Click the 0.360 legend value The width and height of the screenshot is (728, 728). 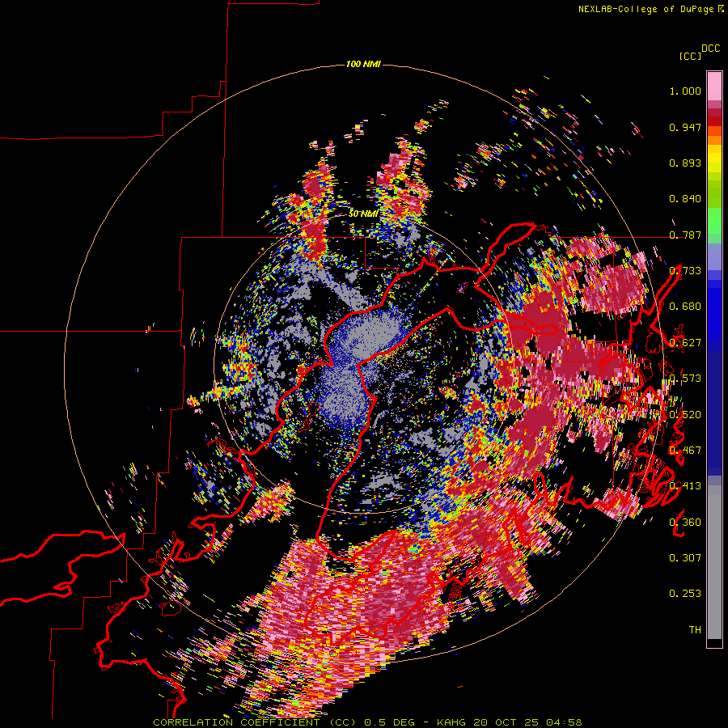click(x=685, y=522)
